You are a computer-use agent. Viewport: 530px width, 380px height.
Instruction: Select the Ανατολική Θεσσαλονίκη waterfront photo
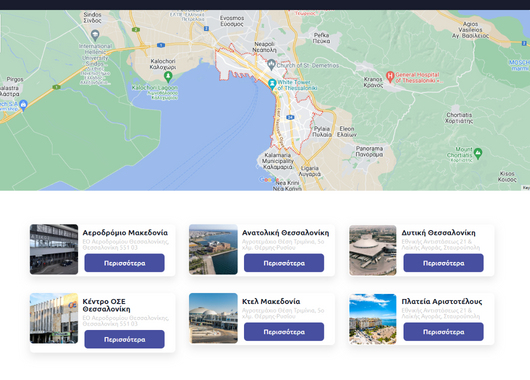[x=213, y=250]
